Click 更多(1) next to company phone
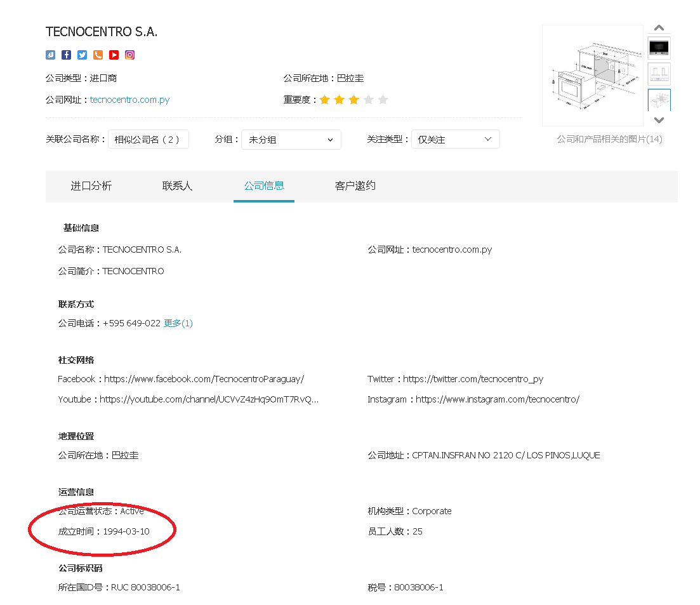Viewport: 700px width, 605px height. tap(178, 323)
